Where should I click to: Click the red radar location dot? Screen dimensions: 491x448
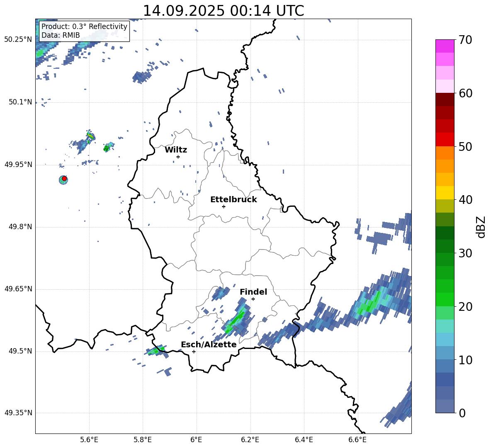point(64,179)
